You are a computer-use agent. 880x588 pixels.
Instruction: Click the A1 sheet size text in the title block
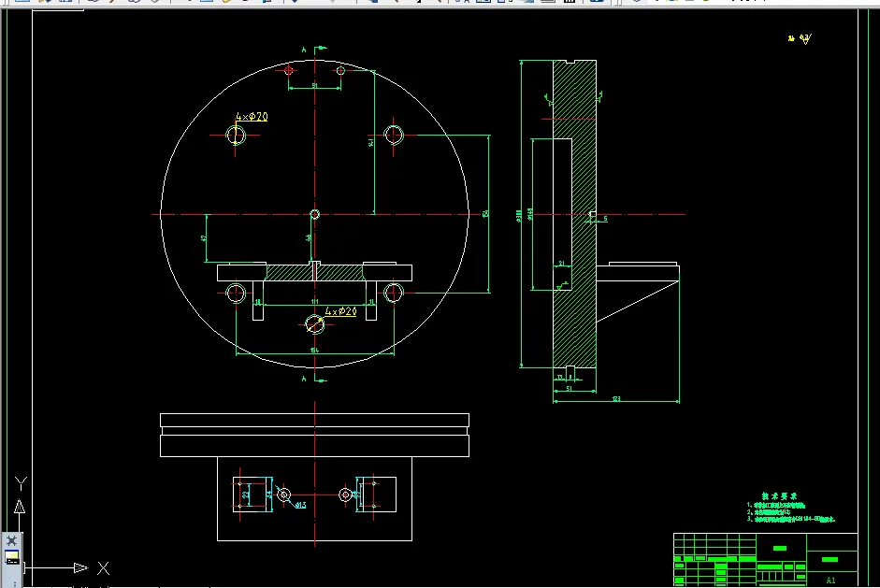[830, 581]
